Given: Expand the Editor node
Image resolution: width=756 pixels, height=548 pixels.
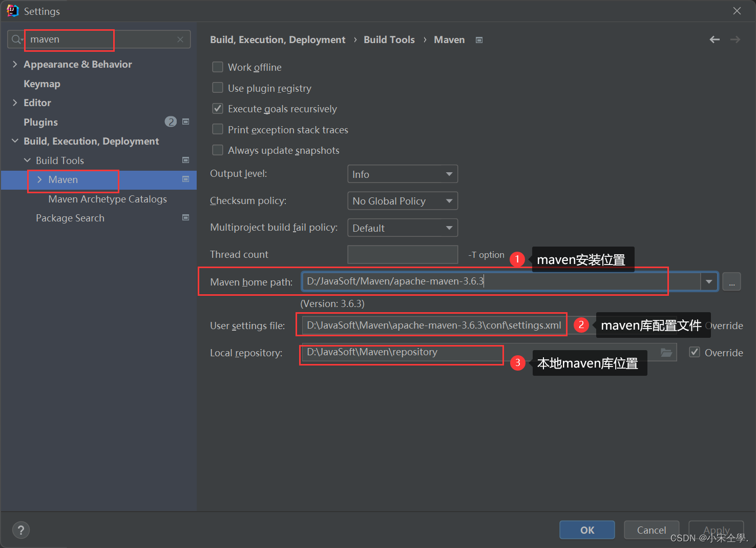Looking at the screenshot, I should 15,103.
